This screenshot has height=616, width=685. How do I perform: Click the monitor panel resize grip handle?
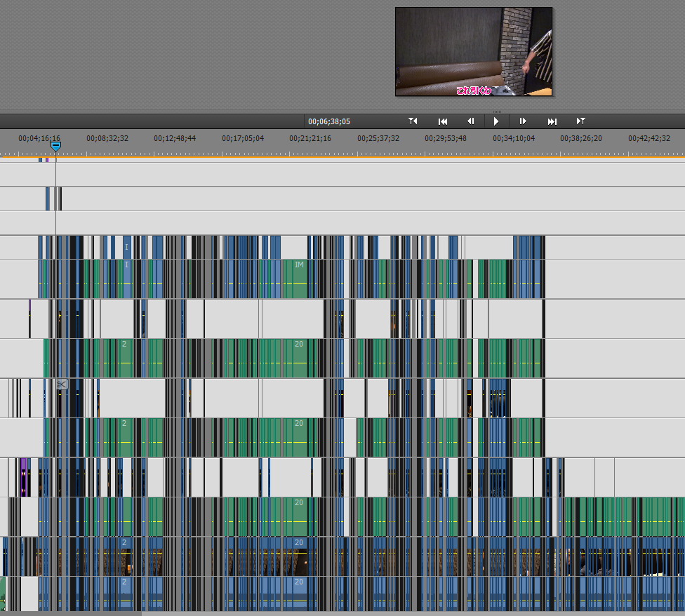[497, 112]
